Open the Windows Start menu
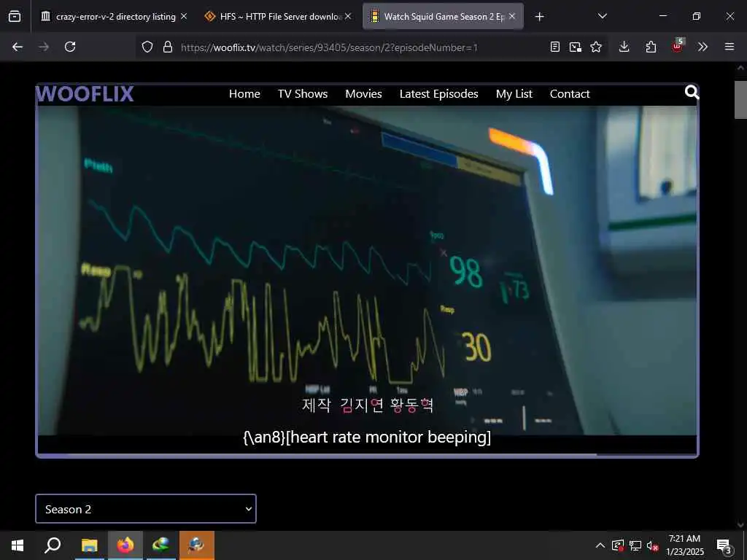The height and width of the screenshot is (560, 747). [x=18, y=545]
